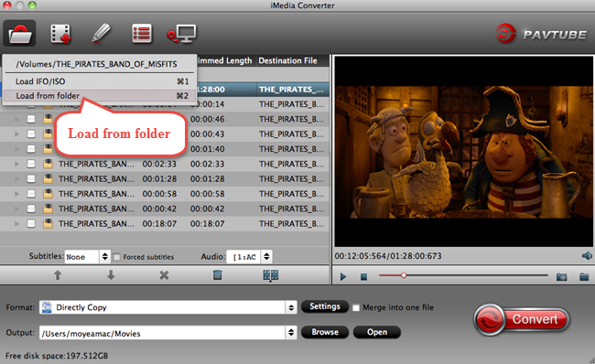Play the preview video

[343, 277]
